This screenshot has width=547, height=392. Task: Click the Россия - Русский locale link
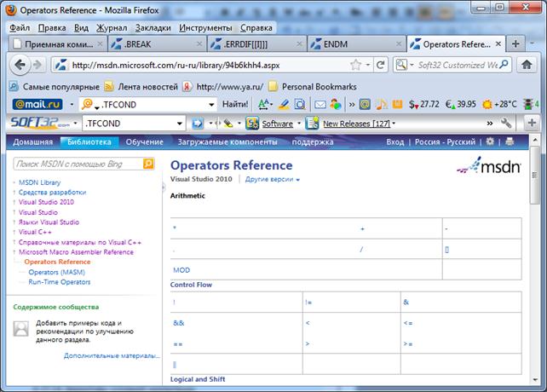pyautogui.click(x=445, y=141)
